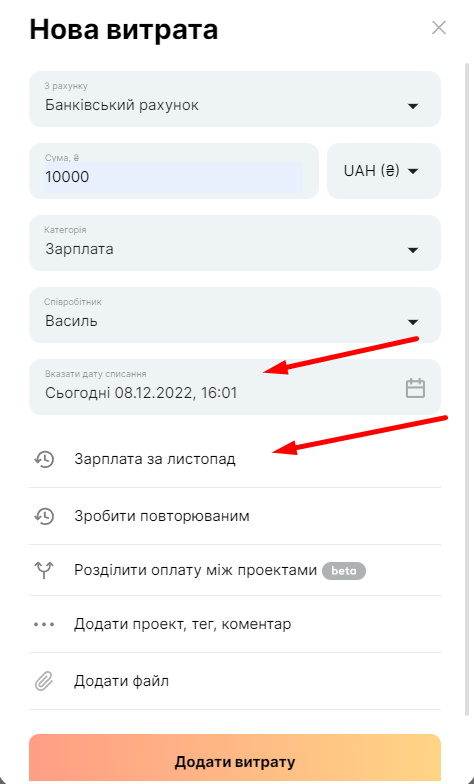Click the three-dots icon for project options

pos(44,624)
